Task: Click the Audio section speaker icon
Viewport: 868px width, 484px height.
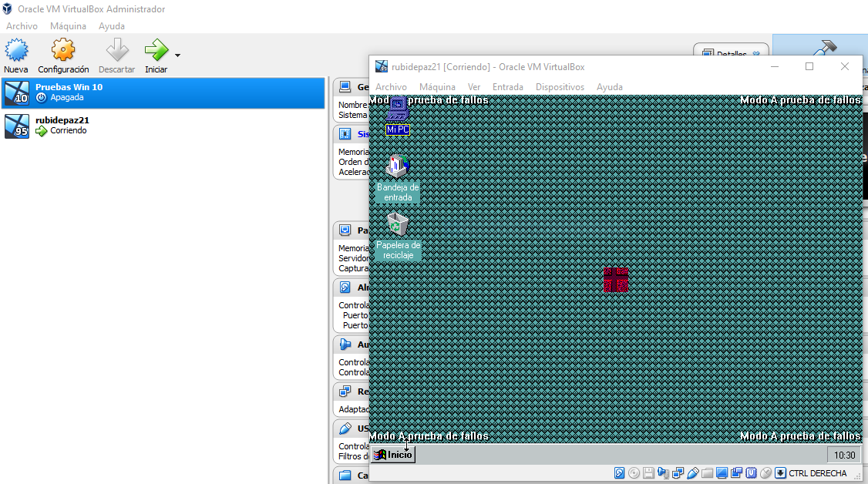Action: click(x=345, y=344)
